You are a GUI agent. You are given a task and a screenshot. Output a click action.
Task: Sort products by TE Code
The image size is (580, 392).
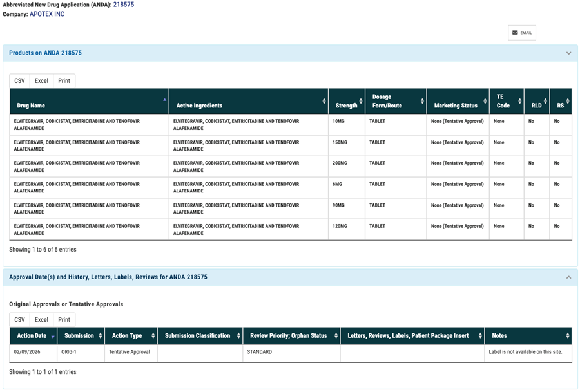click(x=506, y=102)
